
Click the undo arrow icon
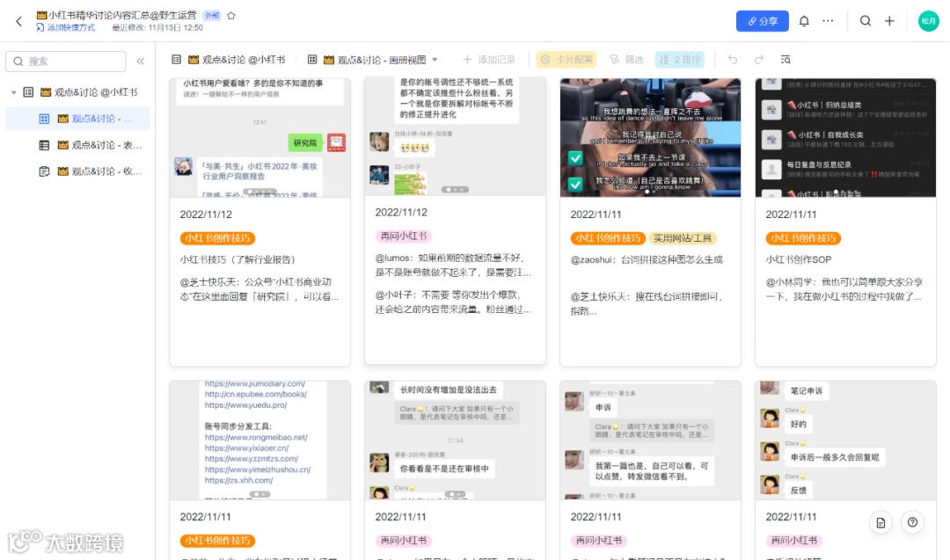pos(733,59)
